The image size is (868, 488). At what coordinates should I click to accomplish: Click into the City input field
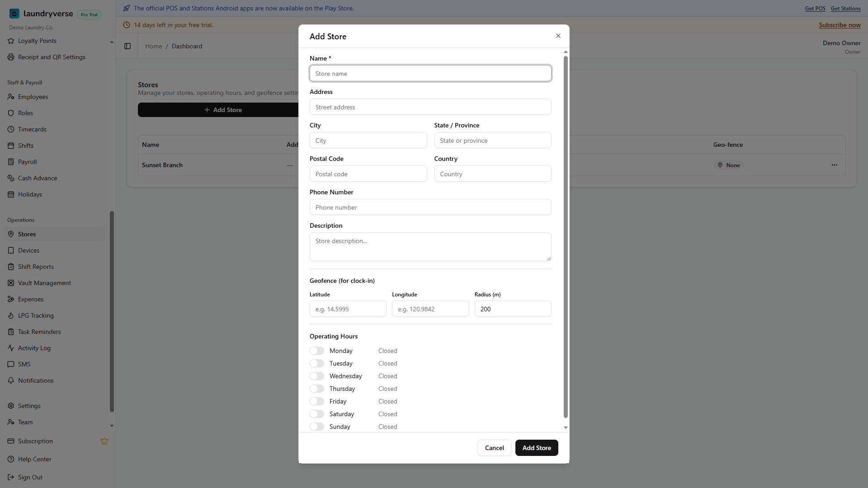pos(368,140)
